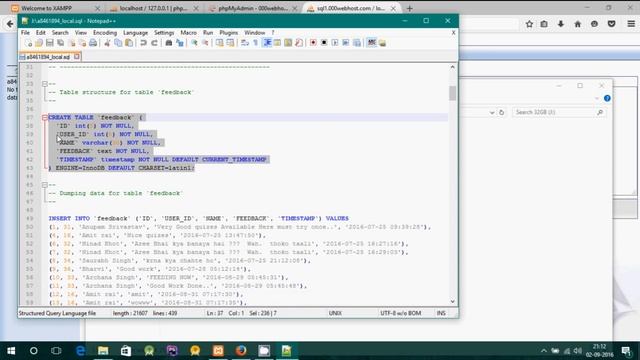Click the browser downloads arrow icon

click(x=561, y=24)
